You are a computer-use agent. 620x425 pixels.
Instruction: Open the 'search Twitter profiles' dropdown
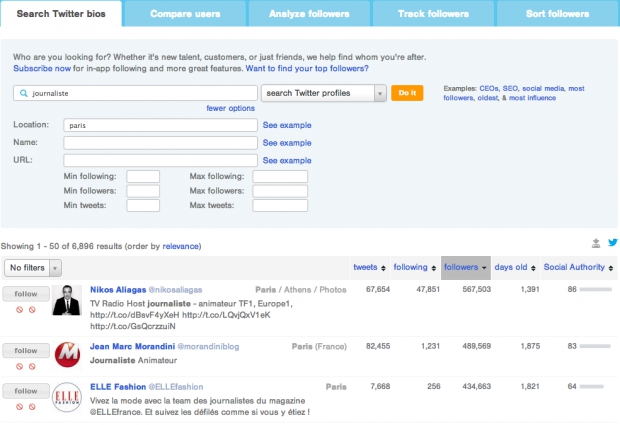[323, 93]
